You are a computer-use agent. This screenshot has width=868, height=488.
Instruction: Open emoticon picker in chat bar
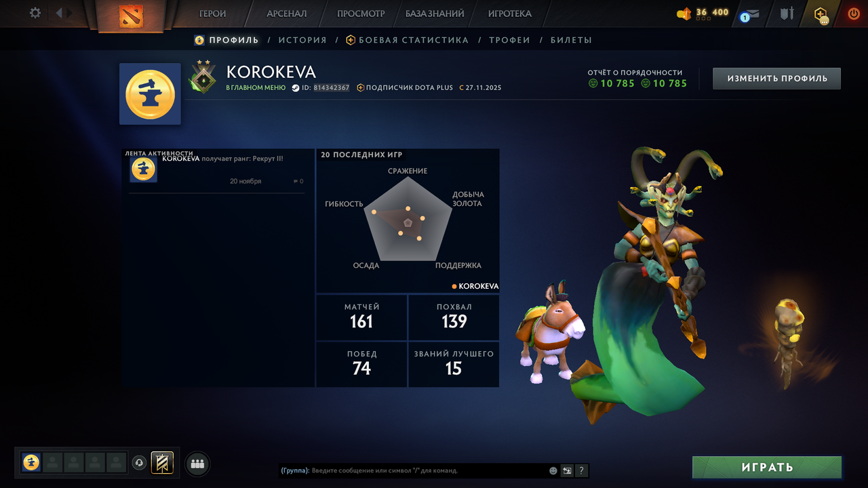pos(553,470)
